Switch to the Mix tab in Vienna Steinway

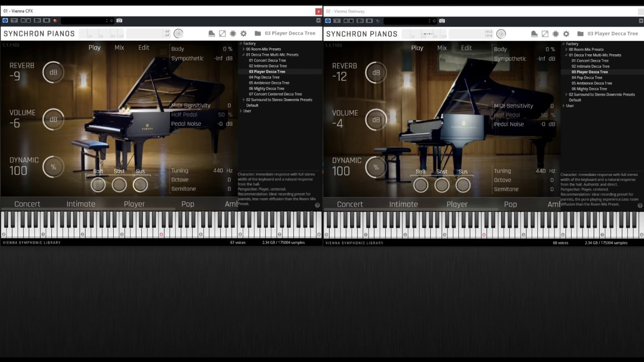tap(442, 48)
